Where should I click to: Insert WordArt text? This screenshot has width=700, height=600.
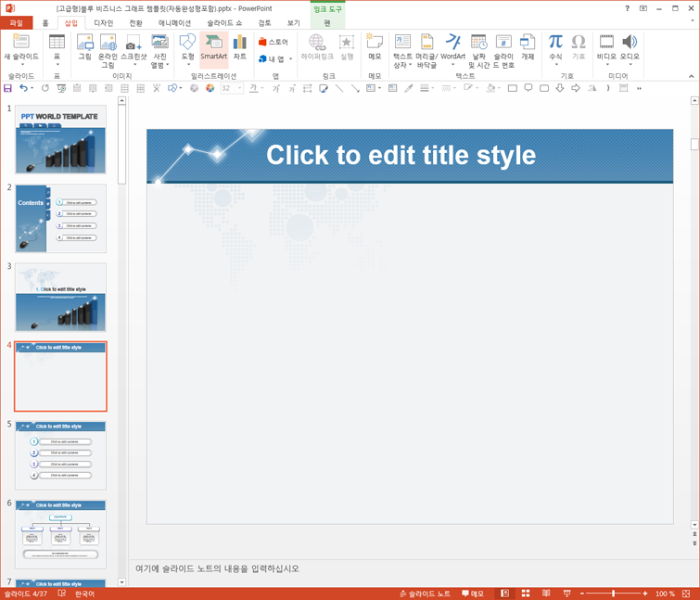[x=452, y=49]
